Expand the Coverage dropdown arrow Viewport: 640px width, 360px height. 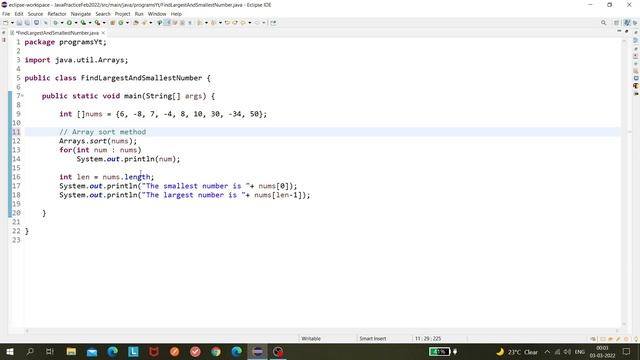click(x=90, y=23)
